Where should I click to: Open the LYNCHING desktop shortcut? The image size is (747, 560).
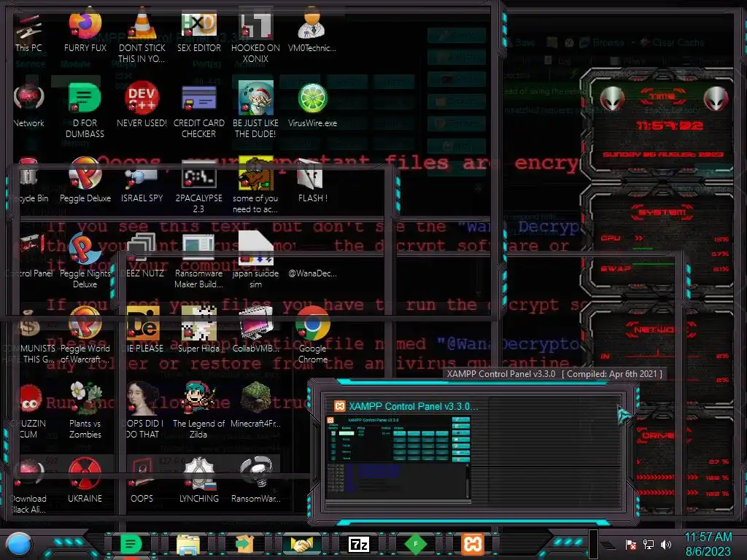click(x=199, y=480)
